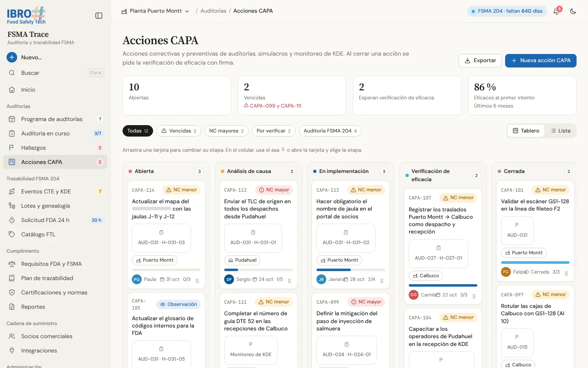Viewport: 588px width, 368px height.
Task: Open Programa de auditorías
Action: click(56, 119)
